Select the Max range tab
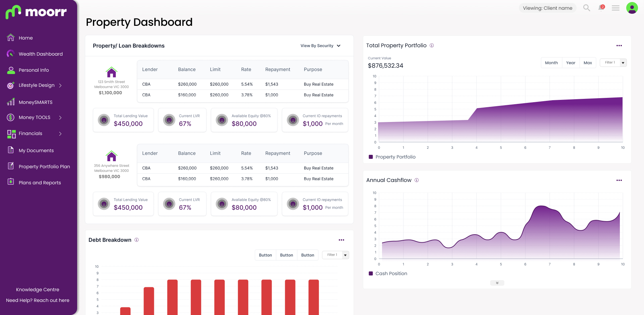 pyautogui.click(x=588, y=63)
